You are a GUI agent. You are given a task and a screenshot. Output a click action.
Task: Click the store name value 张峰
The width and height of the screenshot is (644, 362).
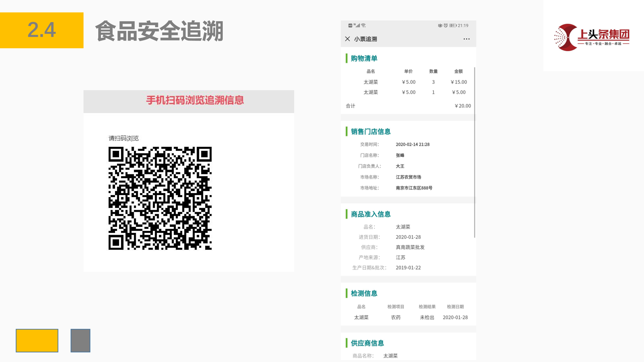pos(400,155)
